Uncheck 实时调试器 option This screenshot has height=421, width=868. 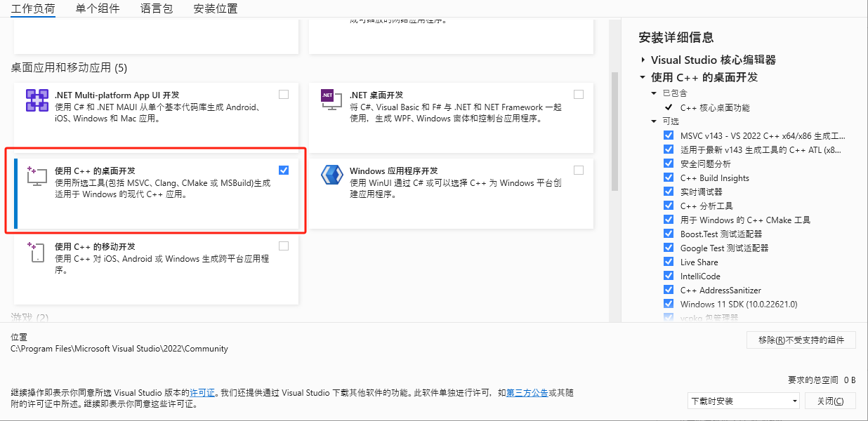click(x=669, y=192)
